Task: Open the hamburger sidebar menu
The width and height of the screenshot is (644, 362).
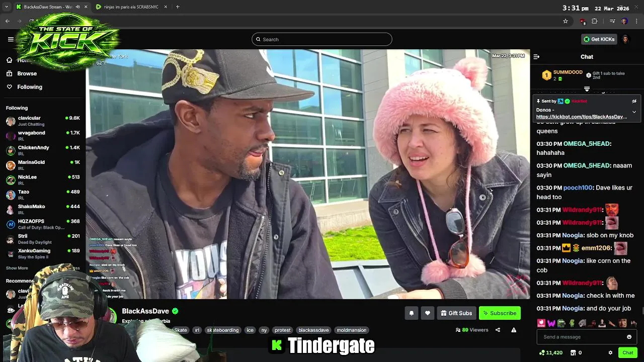Action: pyautogui.click(x=11, y=39)
